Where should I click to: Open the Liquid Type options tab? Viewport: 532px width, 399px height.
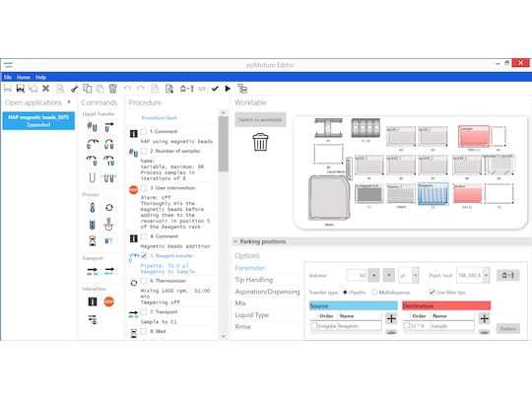252,315
